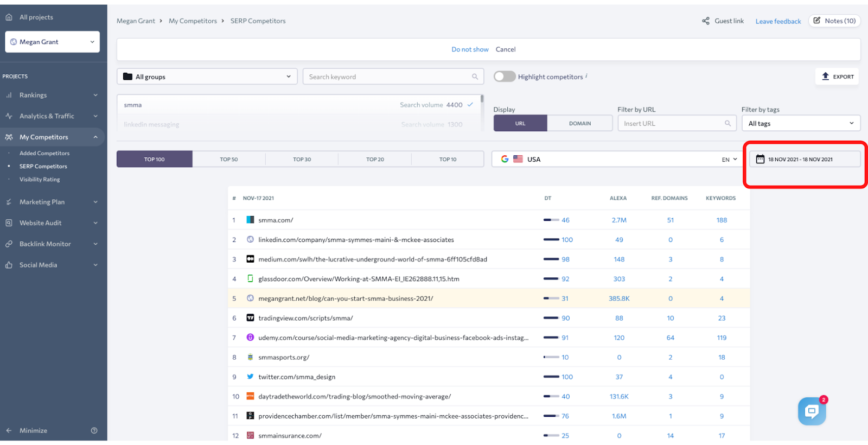Select the TOP 50 tab
Image resolution: width=868 pixels, height=445 pixels.
(x=229, y=159)
